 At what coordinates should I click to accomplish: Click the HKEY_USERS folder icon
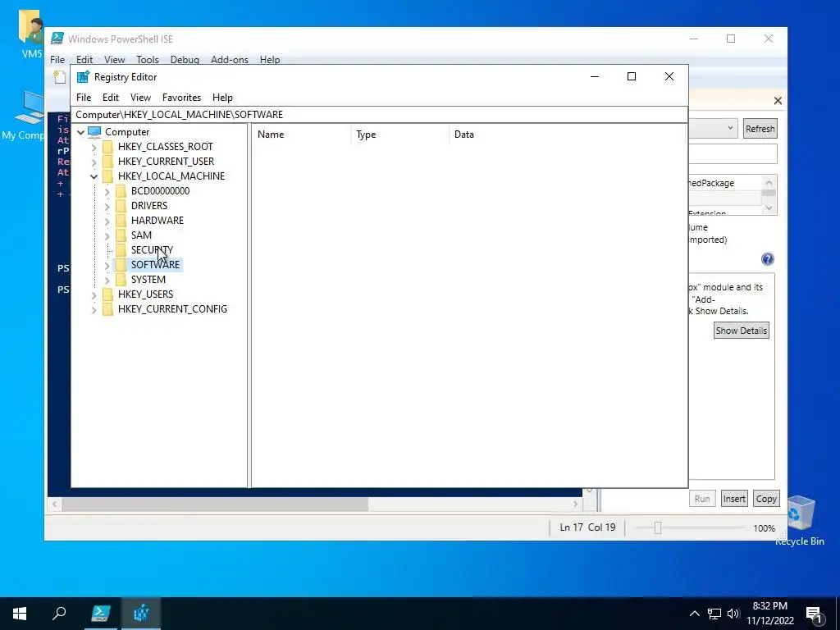[x=107, y=294]
